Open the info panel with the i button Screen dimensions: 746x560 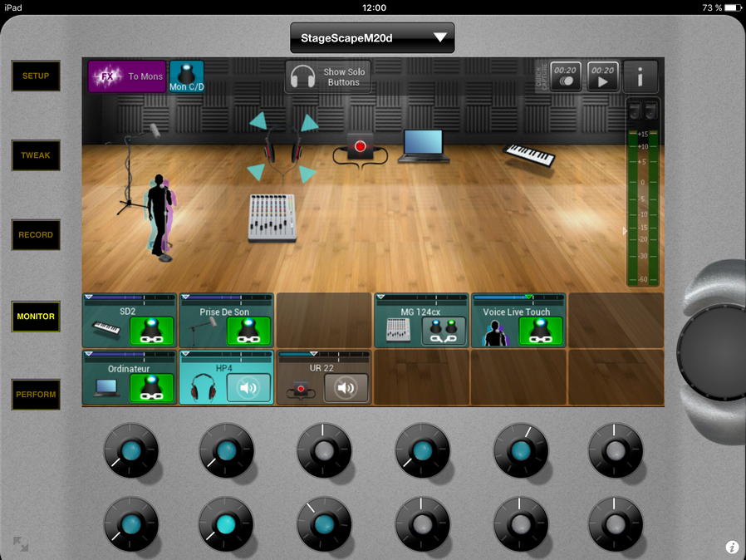coord(640,77)
